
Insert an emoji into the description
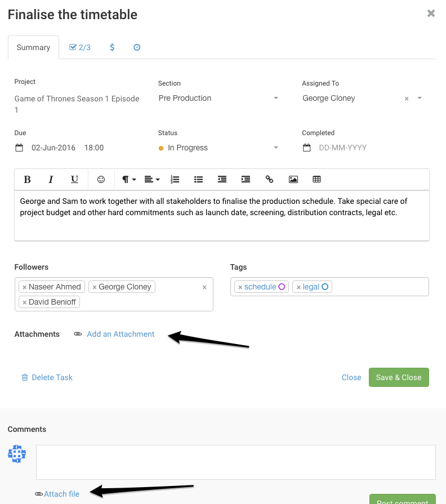point(101,179)
